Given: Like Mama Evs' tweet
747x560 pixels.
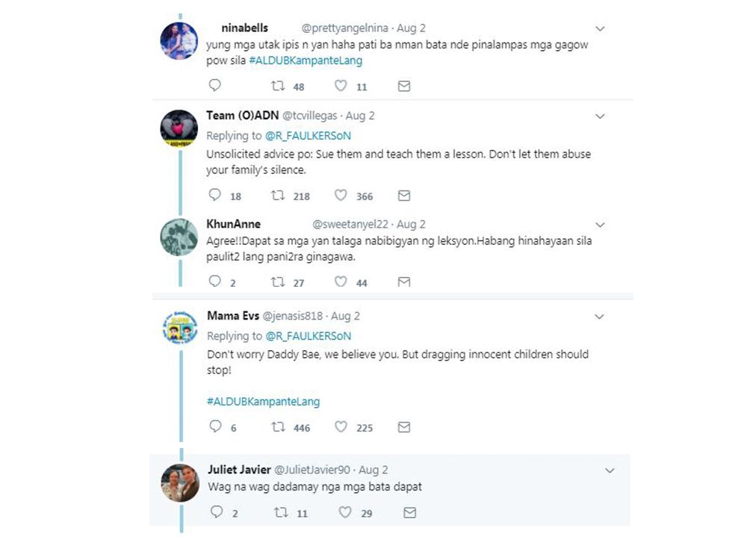Looking at the screenshot, I should pos(341,427).
